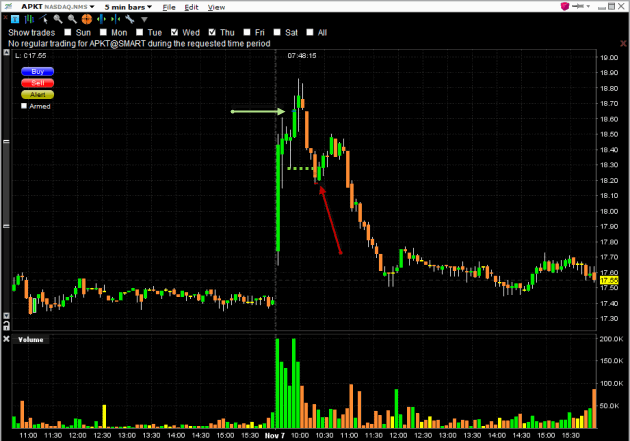This screenshot has height=441, width=630.
Task: Click the yellow 17.55 price label
Action: coord(609,280)
